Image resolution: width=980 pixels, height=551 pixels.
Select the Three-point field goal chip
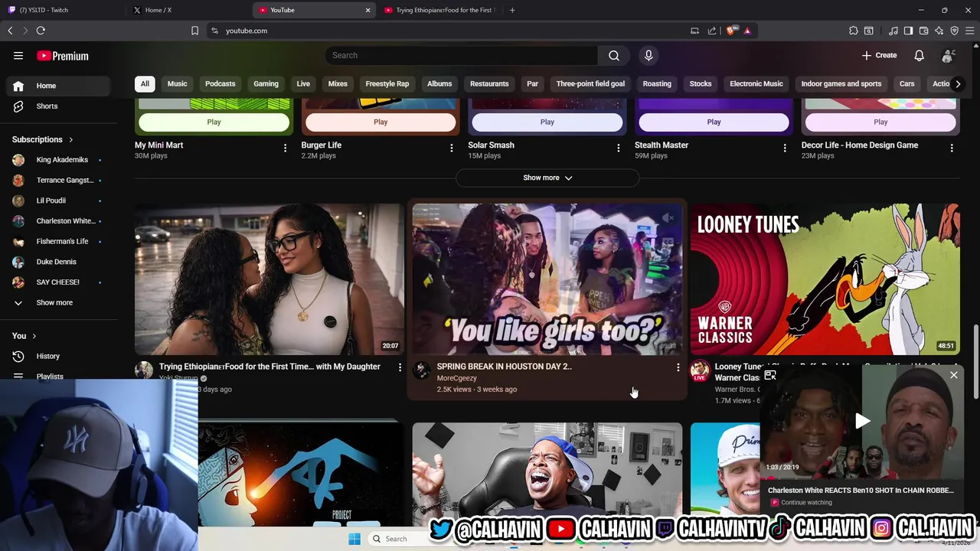590,83
